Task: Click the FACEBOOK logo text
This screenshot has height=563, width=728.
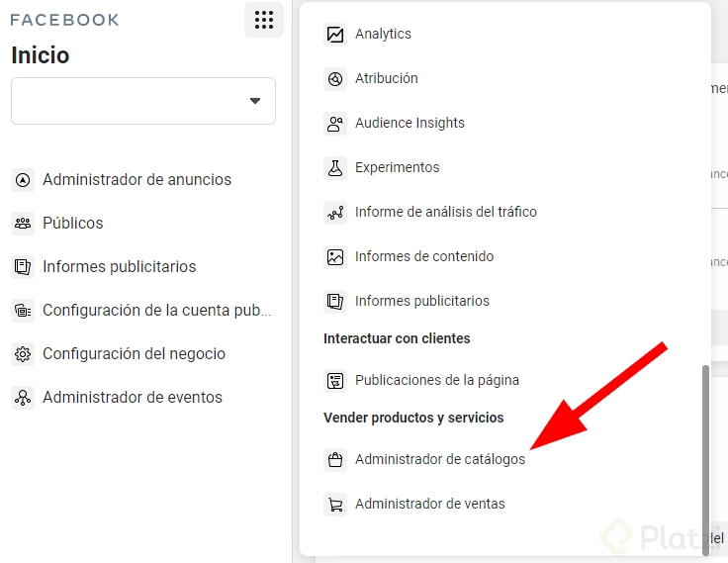Action: [64, 20]
